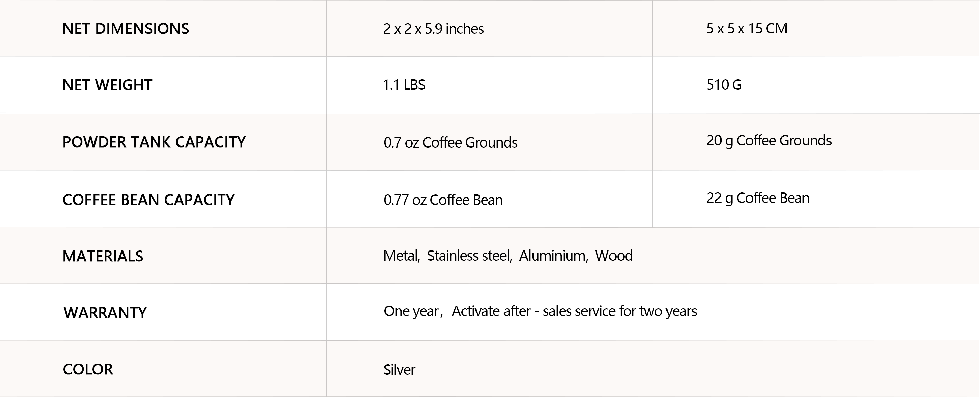Select the WARRANTY row label

105,313
